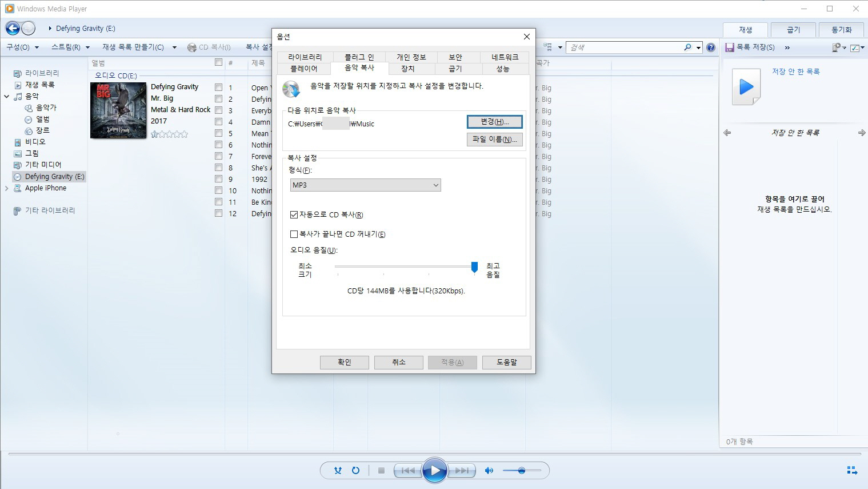Click the save list floppy icon
This screenshot has height=489, width=868.
coord(730,47)
